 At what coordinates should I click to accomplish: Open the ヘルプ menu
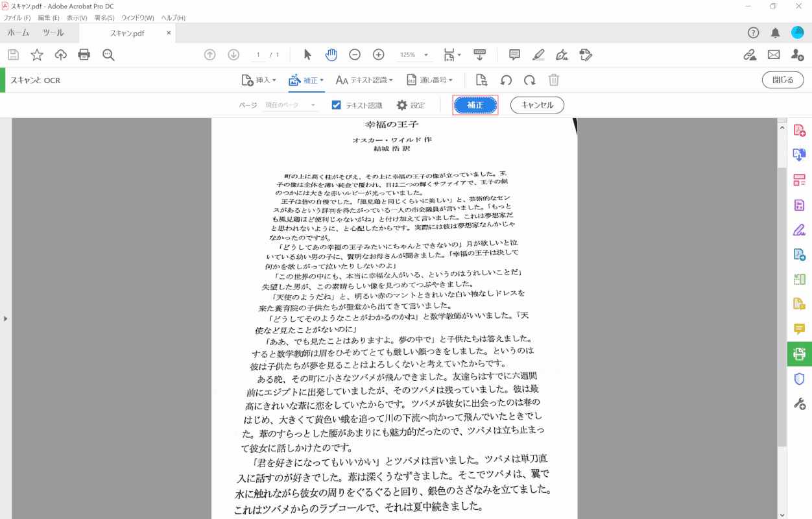[x=173, y=18]
